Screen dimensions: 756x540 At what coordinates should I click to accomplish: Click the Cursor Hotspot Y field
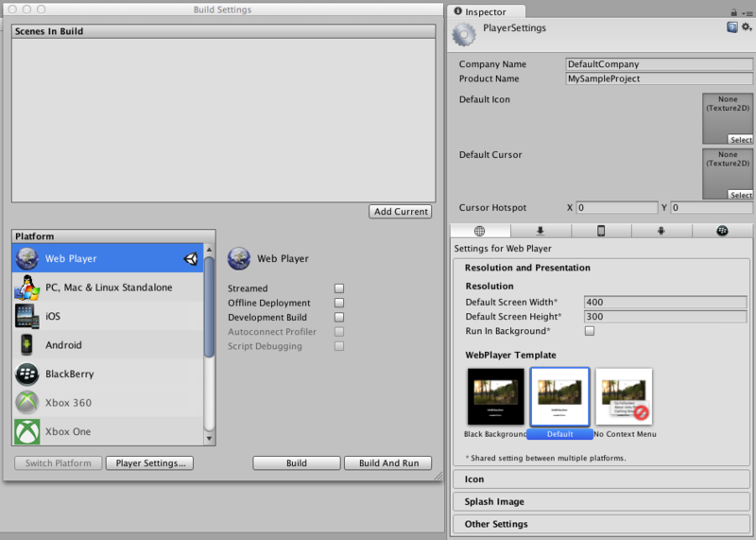tap(712, 207)
